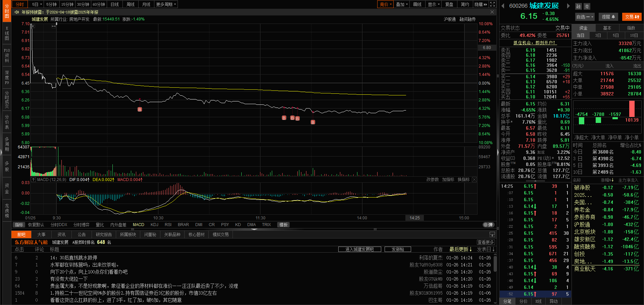Switch to 15分钟 chart tab

point(67,4)
